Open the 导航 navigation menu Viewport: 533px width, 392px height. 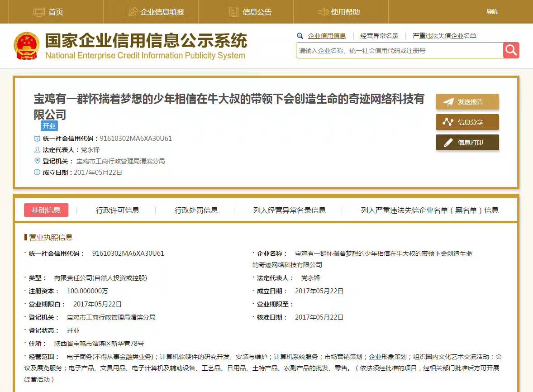click(x=492, y=12)
